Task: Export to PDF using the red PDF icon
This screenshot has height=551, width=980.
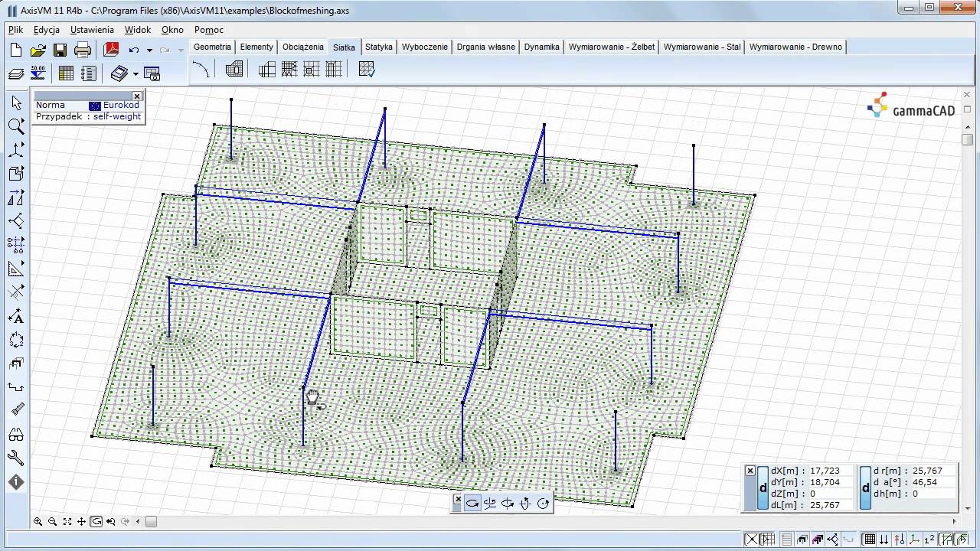Action: (x=112, y=51)
